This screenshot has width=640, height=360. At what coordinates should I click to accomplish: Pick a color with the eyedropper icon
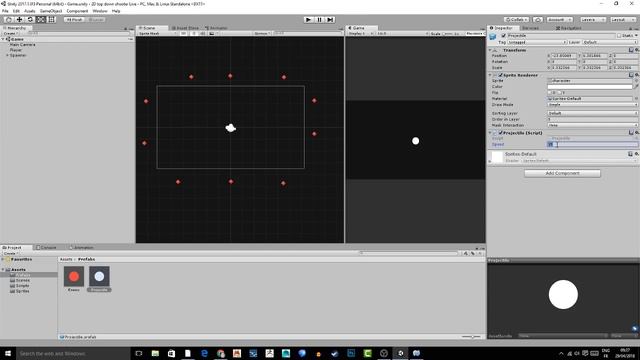click(636, 87)
